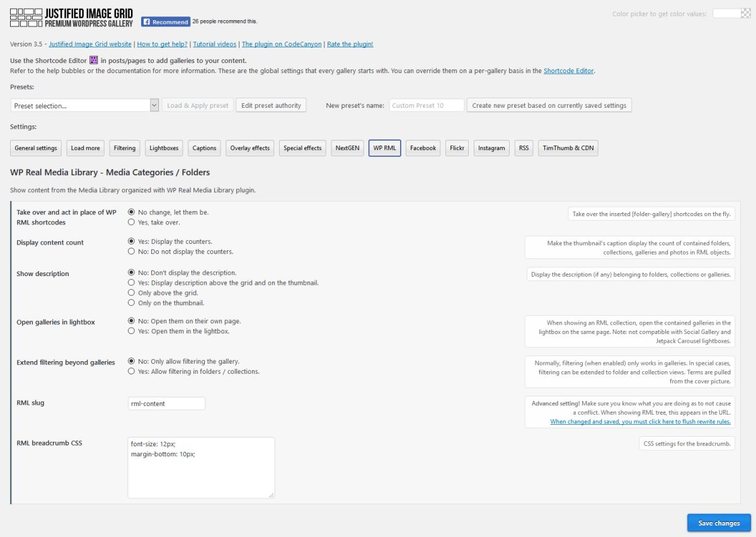The image size is (756, 537).
Task: Open the Load more settings tab
Action: click(85, 148)
